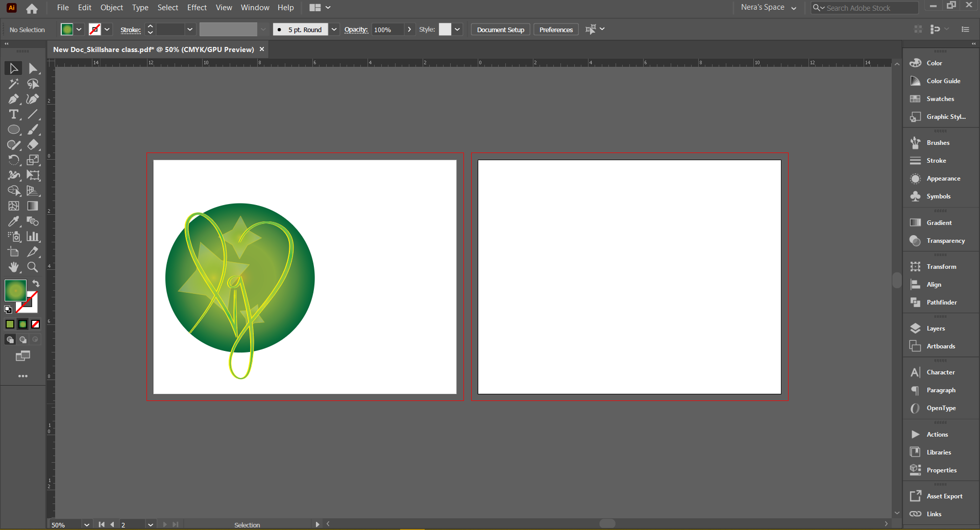Viewport: 980px width, 530px height.
Task: Open Edit Toolbar three-dots menu
Action: tap(23, 376)
